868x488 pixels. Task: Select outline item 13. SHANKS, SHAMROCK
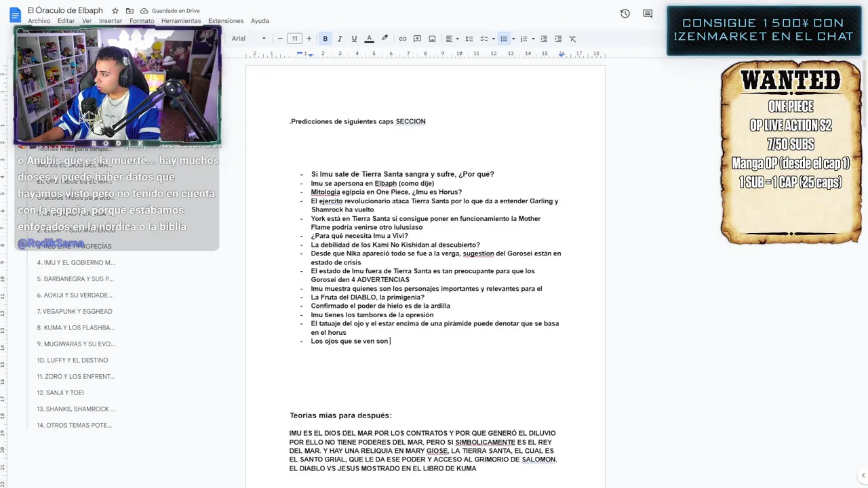coord(76,409)
